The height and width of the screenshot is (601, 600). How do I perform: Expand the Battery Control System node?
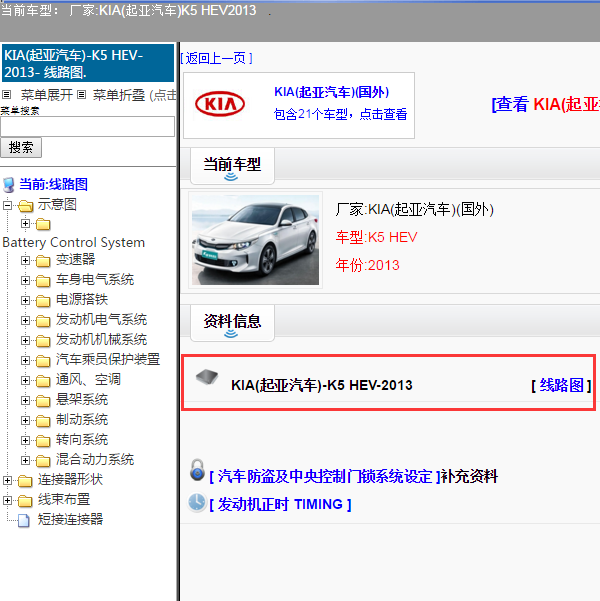pyautogui.click(x=25, y=223)
